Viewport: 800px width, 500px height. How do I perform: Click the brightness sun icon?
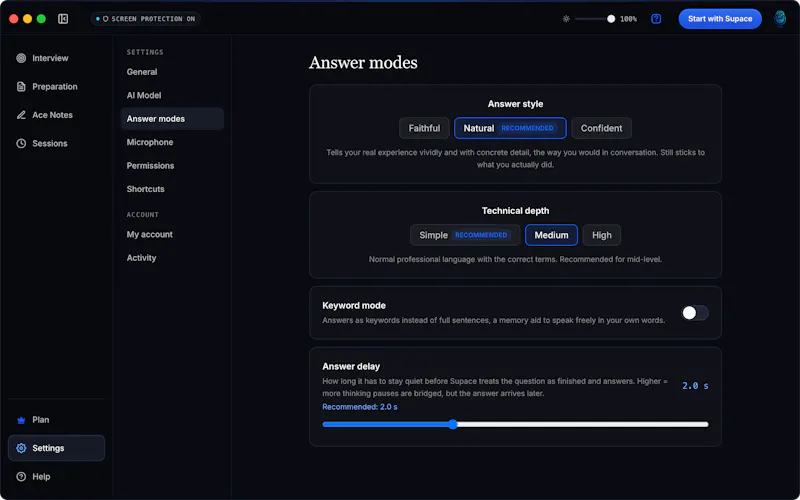(x=566, y=19)
